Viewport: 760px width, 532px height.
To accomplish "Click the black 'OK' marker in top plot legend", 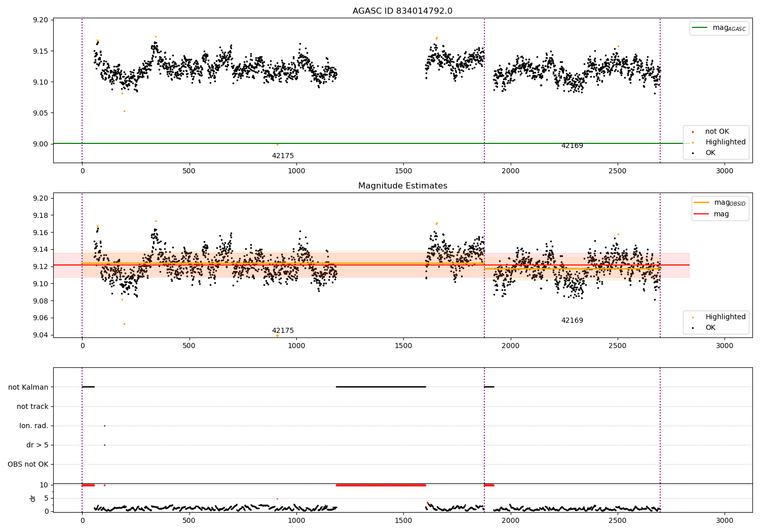I will point(693,153).
